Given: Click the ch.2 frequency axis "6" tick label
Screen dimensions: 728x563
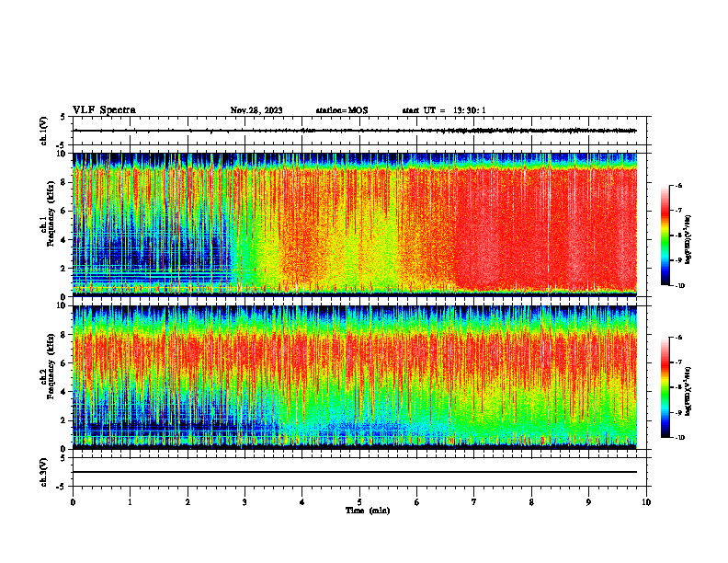Looking at the screenshot, I should click(x=64, y=363).
